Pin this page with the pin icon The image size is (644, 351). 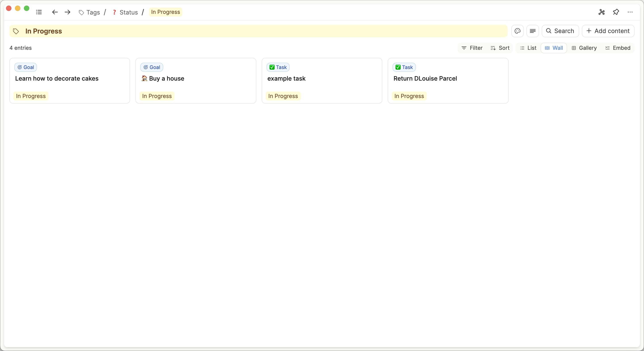pos(616,12)
